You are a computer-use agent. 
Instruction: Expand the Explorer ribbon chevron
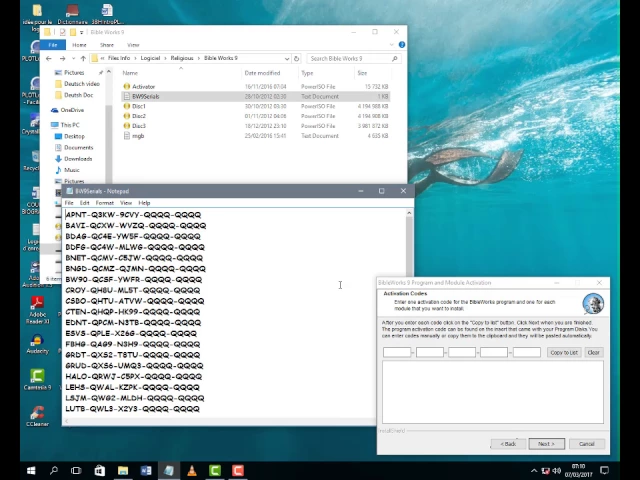coord(391,44)
